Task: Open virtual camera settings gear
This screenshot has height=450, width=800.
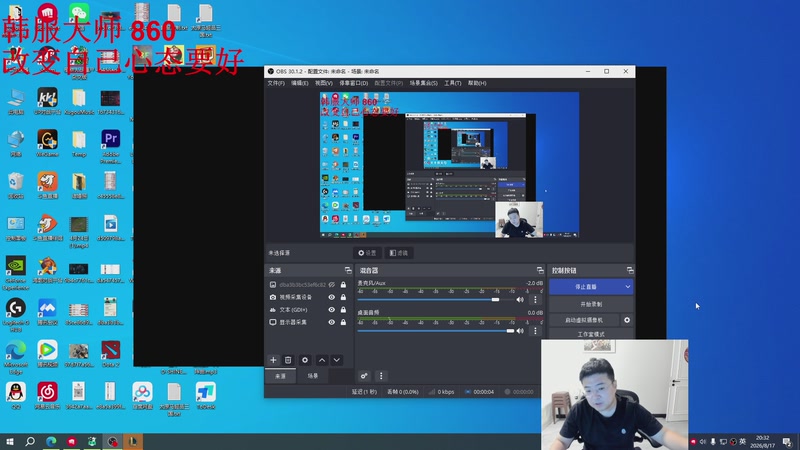Action: coord(627,320)
